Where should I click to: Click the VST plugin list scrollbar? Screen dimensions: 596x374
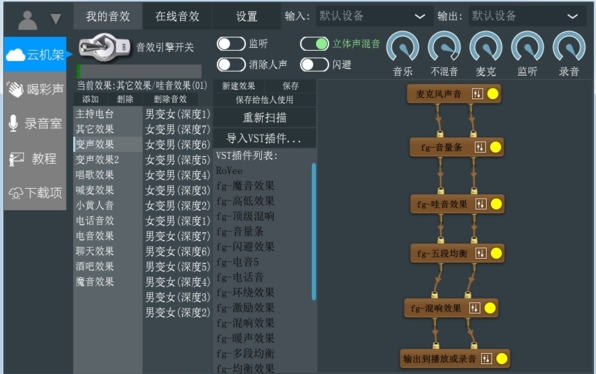314,232
